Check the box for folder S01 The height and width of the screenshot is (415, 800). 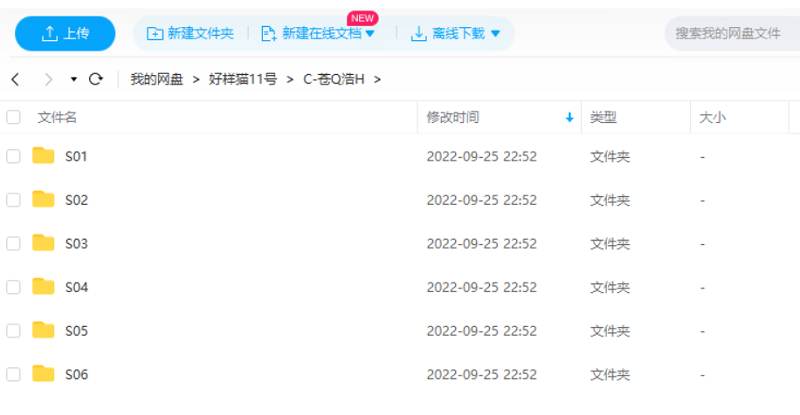(x=13, y=156)
